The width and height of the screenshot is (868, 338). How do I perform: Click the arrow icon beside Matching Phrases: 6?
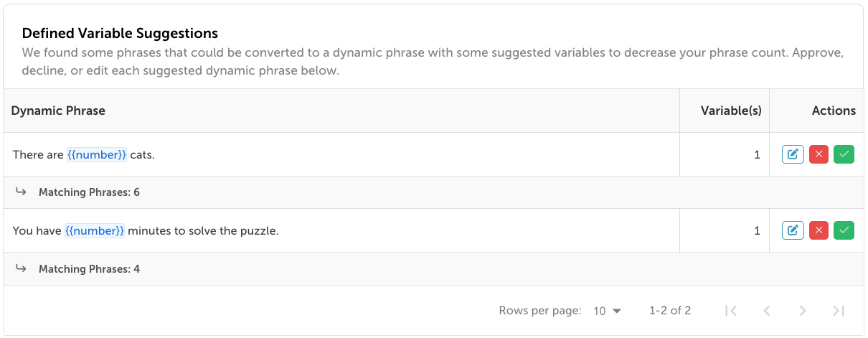[x=22, y=192]
